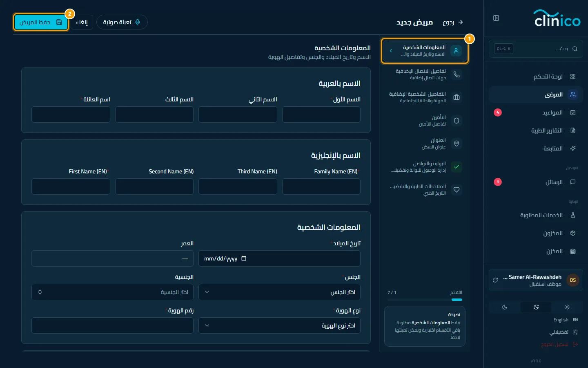Click the الخدمات المطلوبة flask icon
588x368 pixels.
573,215
